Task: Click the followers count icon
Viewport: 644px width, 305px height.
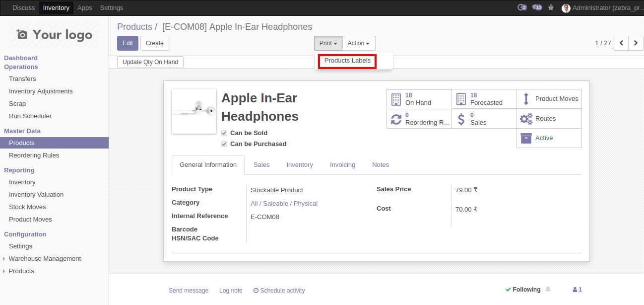Action: [577, 290]
